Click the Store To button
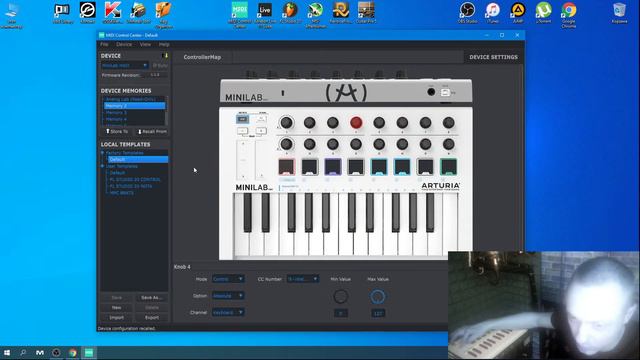The height and width of the screenshot is (360, 640). click(x=117, y=131)
